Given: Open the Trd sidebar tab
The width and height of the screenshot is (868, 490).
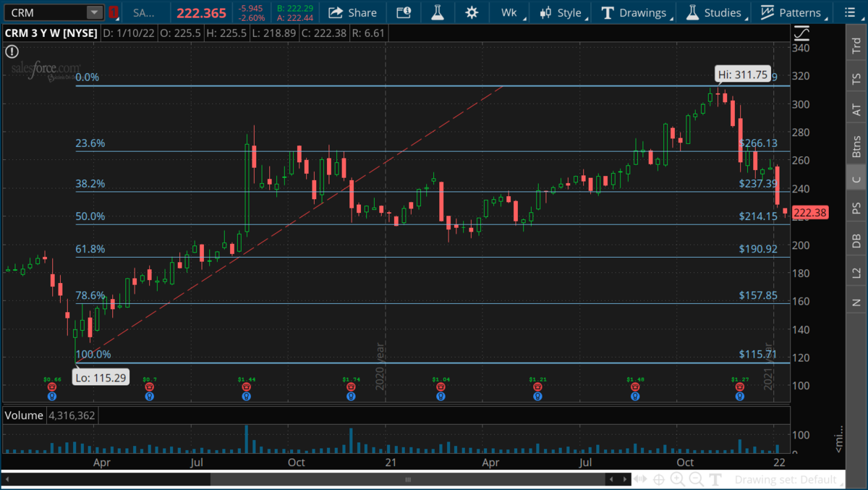Looking at the screenshot, I should coord(856,46).
